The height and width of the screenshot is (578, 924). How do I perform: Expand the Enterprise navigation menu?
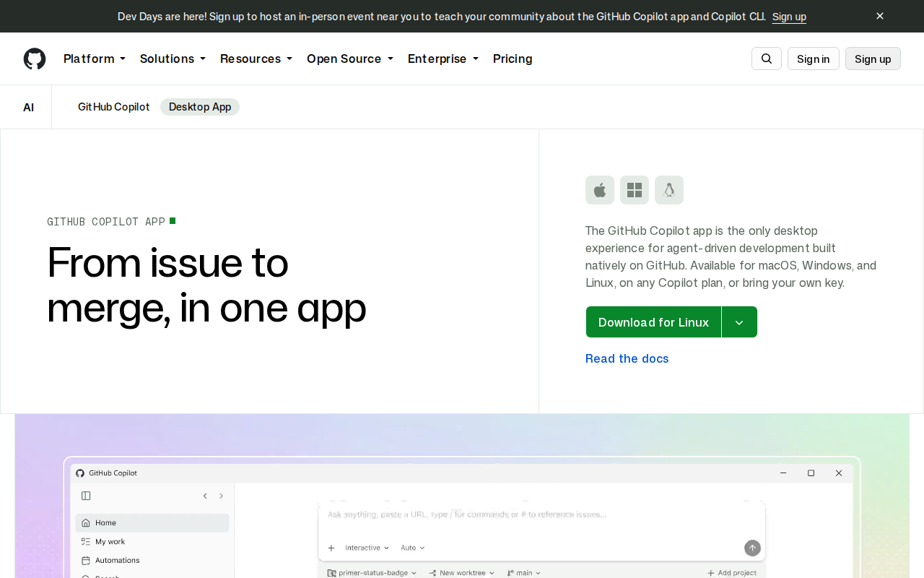pos(443,59)
